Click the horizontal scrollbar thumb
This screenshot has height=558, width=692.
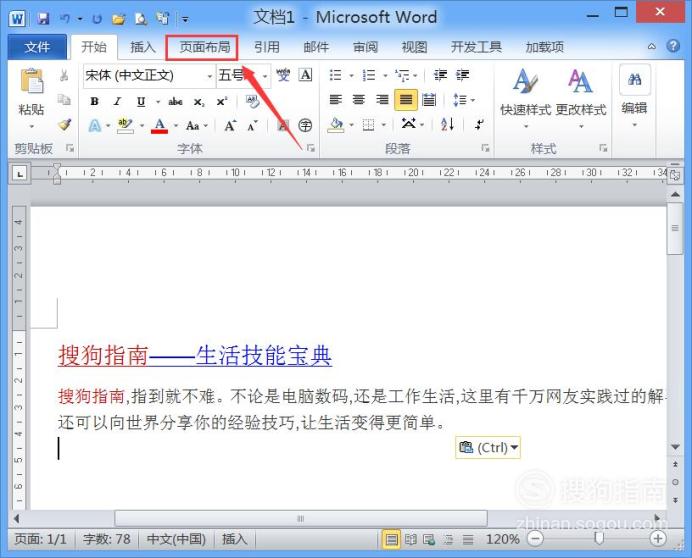[301, 518]
